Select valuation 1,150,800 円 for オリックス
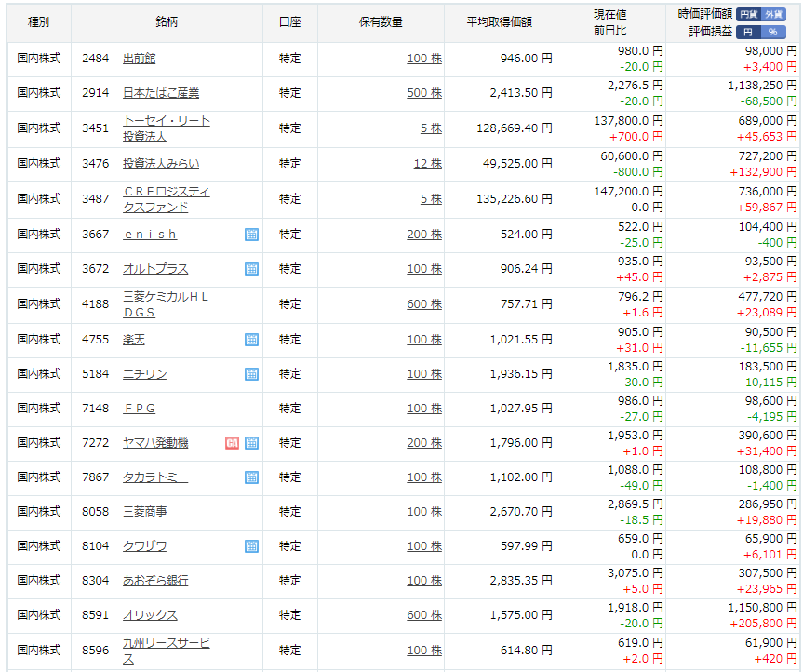The width and height of the screenshot is (803, 672). (762, 608)
